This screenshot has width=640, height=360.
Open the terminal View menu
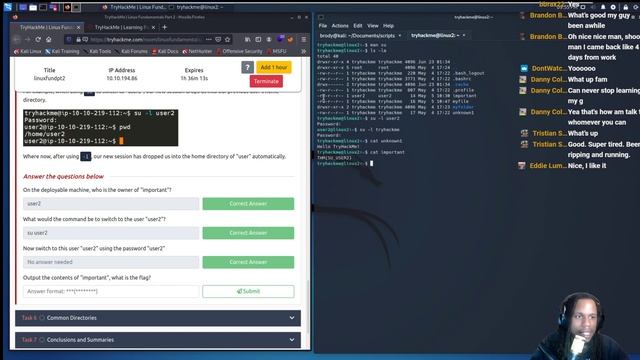coord(373,26)
